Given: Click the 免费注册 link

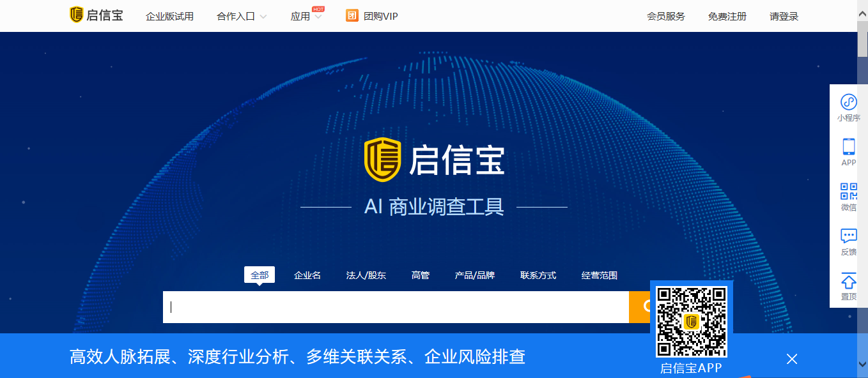Looking at the screenshot, I should click(x=727, y=17).
